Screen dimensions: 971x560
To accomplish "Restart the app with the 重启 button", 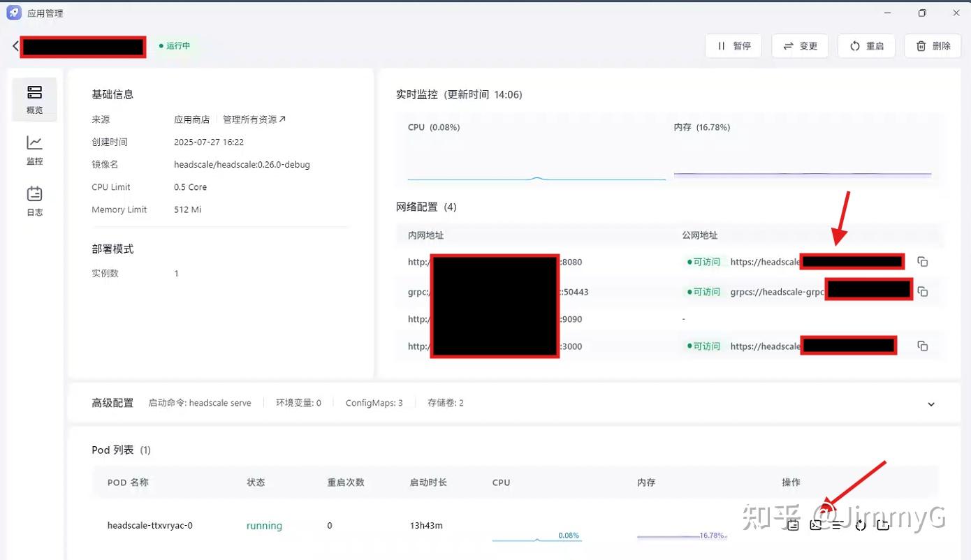I will 866,45.
